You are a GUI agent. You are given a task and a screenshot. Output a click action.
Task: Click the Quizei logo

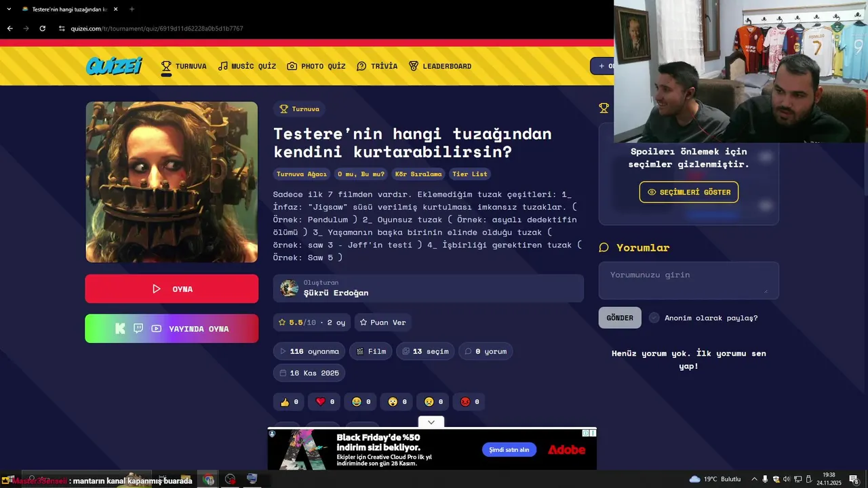pos(114,66)
